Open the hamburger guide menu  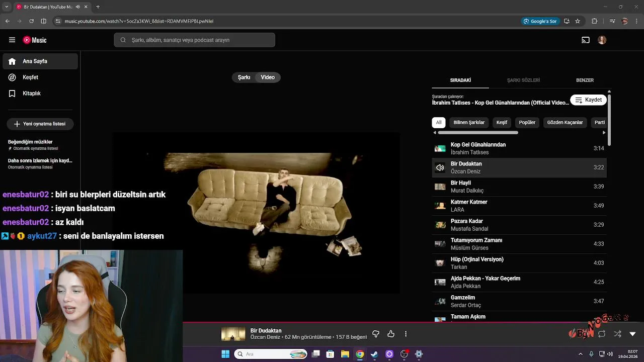tap(12, 40)
